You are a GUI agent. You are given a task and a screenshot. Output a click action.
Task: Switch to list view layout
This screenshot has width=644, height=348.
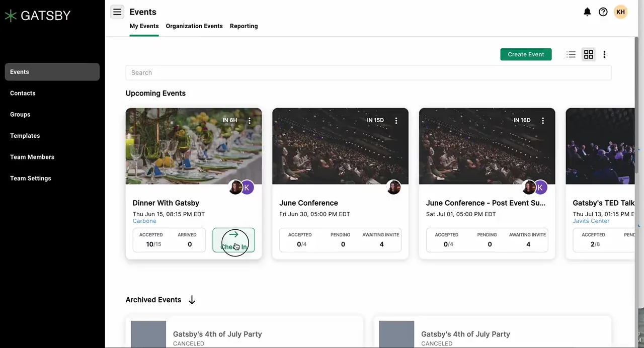click(571, 54)
